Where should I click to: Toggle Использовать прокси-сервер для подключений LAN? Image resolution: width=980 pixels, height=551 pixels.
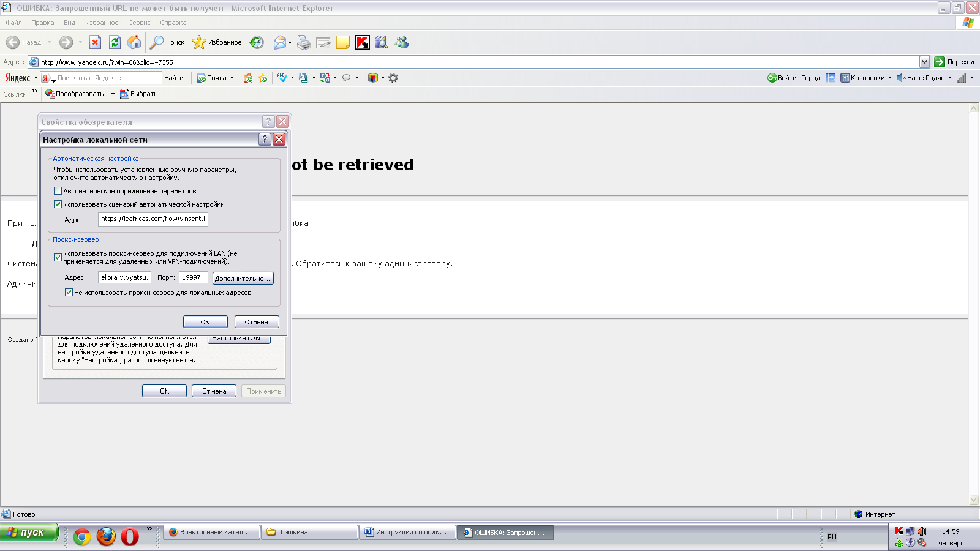(58, 257)
